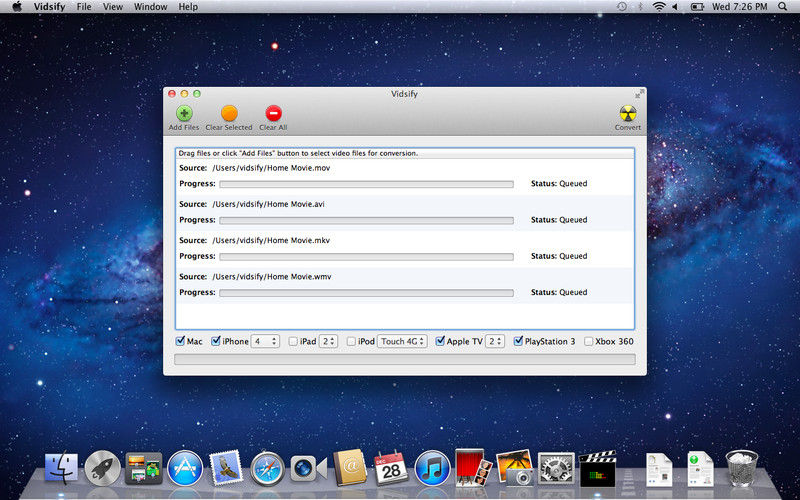
Task: Select the Home Movie.mkv source row
Action: [x=405, y=249]
